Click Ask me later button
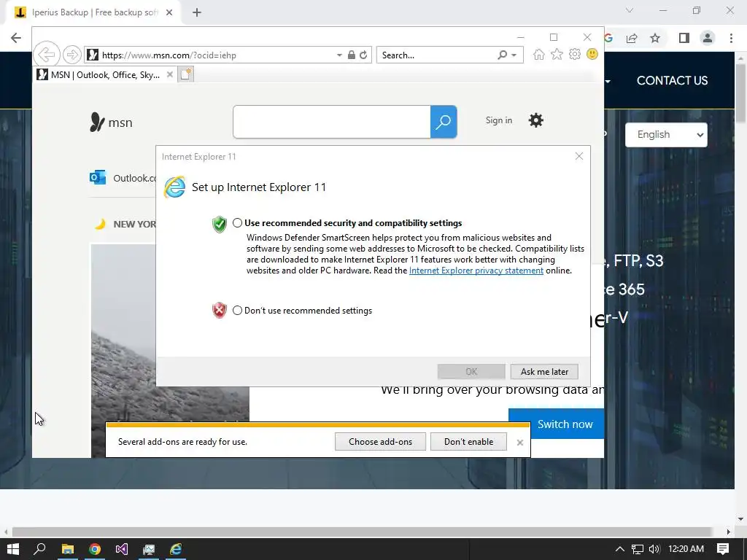The image size is (747, 560). point(544,371)
